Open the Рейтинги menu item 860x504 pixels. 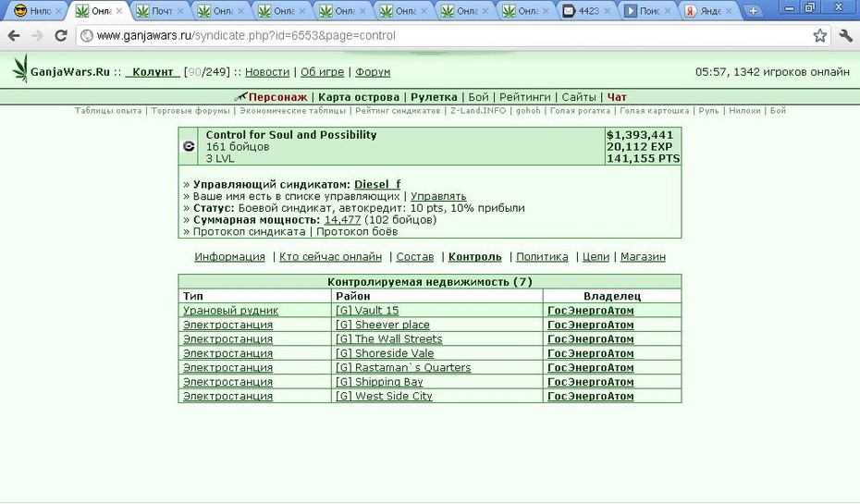[525, 97]
